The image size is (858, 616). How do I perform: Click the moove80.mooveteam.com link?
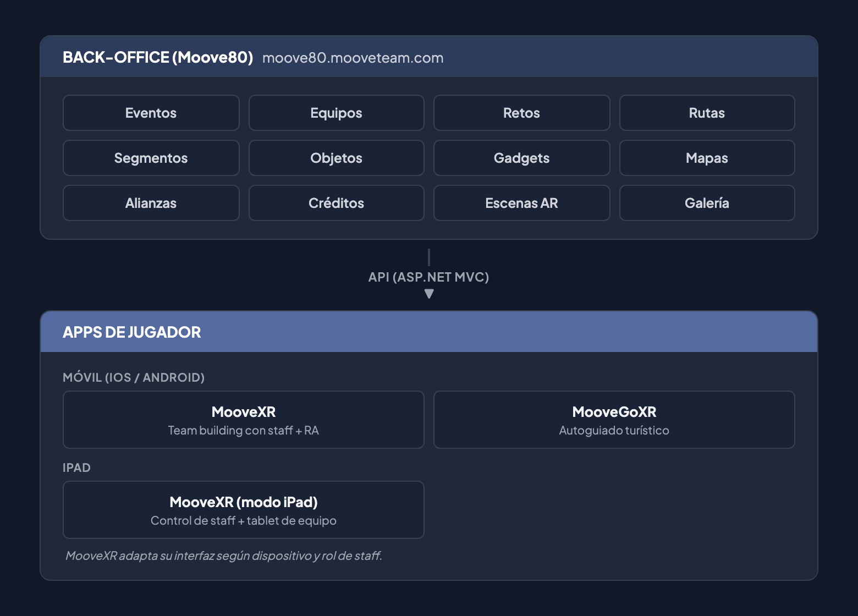[x=354, y=57]
